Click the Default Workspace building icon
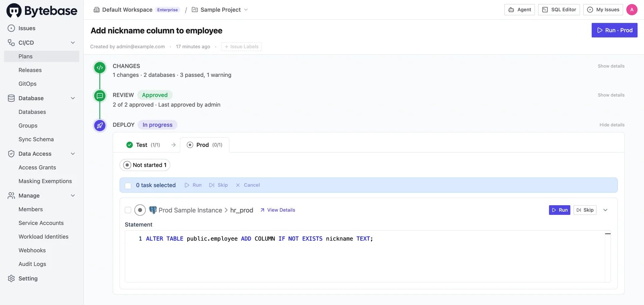The height and width of the screenshot is (305, 644). point(97,10)
